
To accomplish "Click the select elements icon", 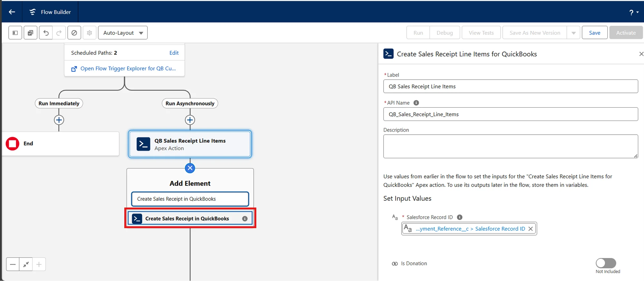I will tap(30, 33).
